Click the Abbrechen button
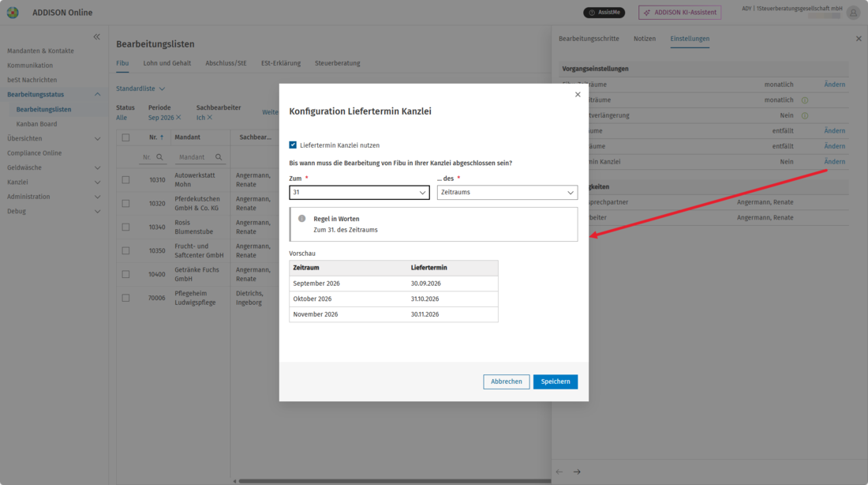The width and height of the screenshot is (868, 485). (x=506, y=382)
